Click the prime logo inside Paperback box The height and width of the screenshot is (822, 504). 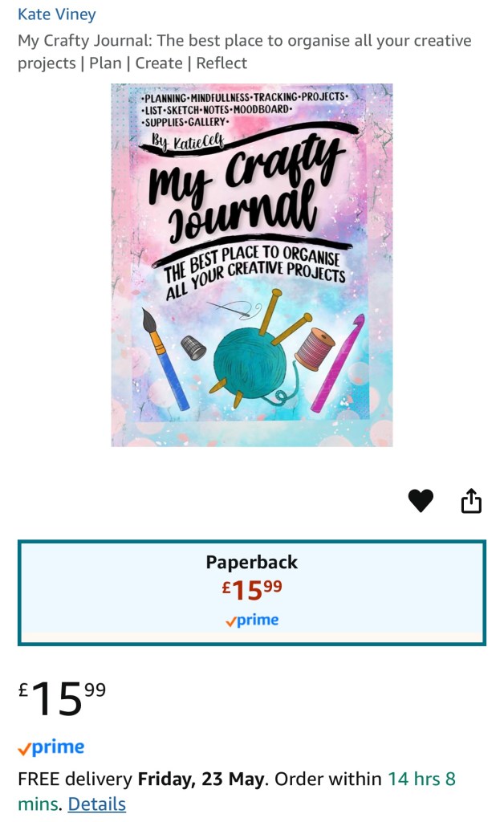[x=252, y=621]
